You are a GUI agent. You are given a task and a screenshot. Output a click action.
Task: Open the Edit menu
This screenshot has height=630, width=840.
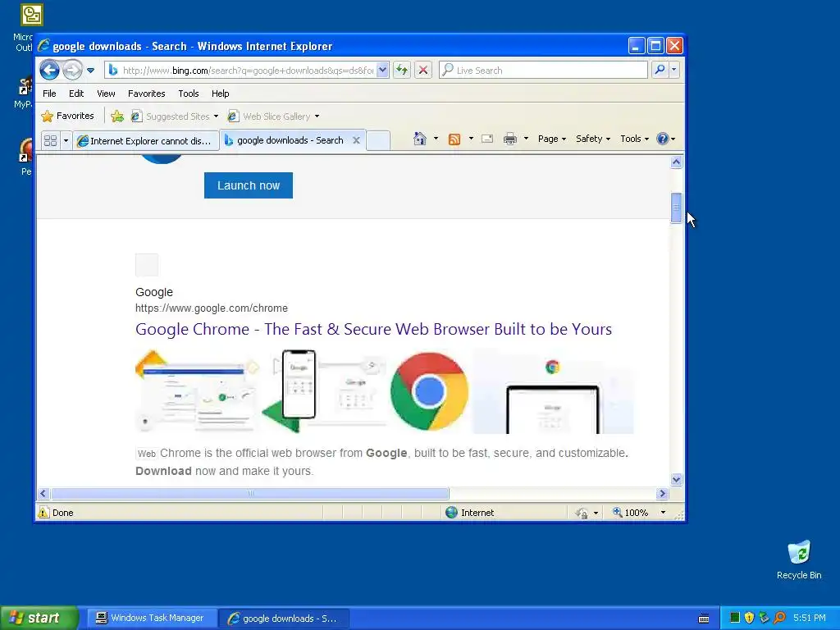[x=76, y=94]
